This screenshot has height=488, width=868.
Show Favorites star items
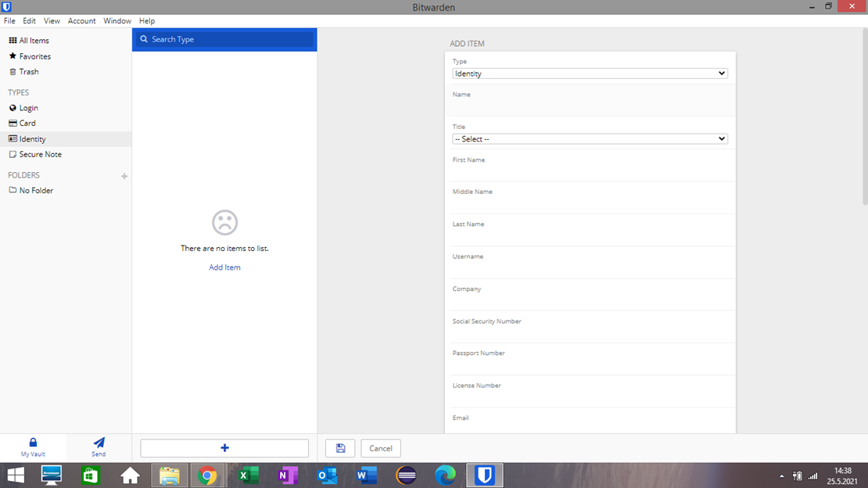pos(35,56)
